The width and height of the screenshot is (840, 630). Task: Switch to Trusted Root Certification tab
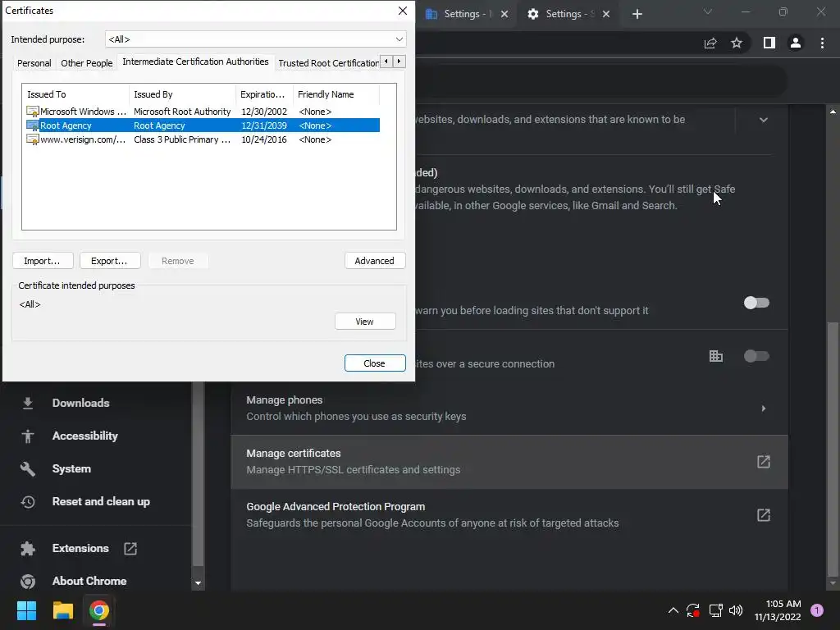coord(328,63)
